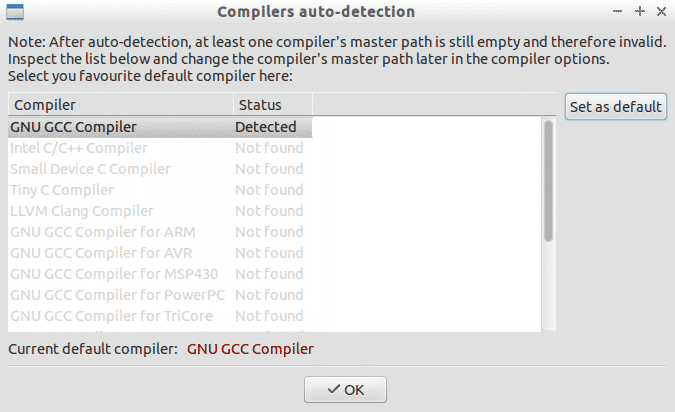Minimize the Compilers auto-detection window

click(x=620, y=12)
